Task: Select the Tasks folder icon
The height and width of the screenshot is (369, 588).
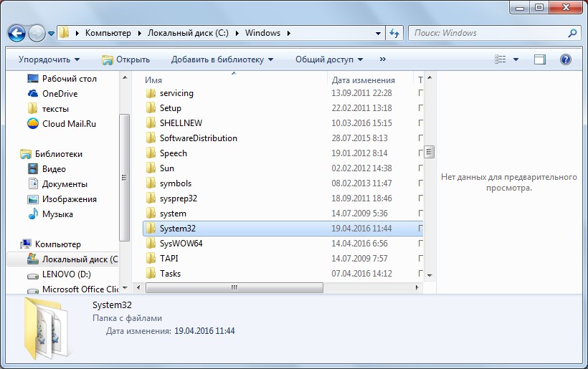Action: 151,273
